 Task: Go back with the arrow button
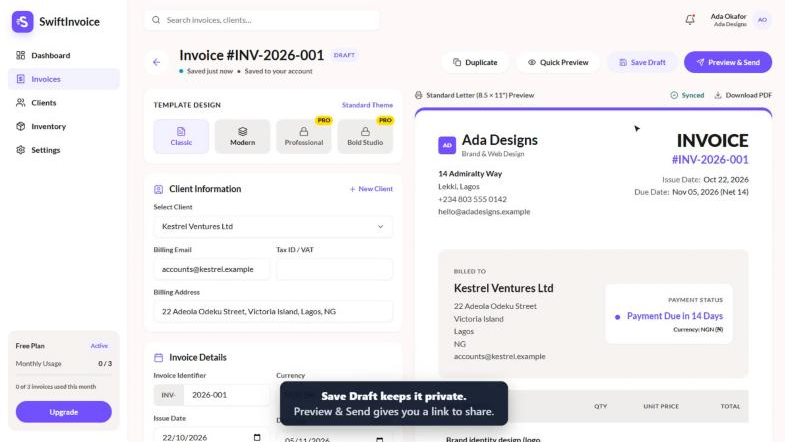157,62
